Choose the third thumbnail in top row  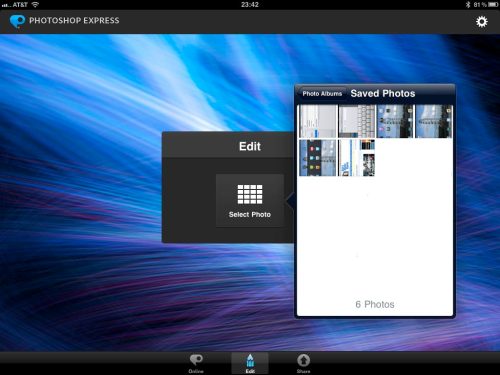pyautogui.click(x=395, y=121)
